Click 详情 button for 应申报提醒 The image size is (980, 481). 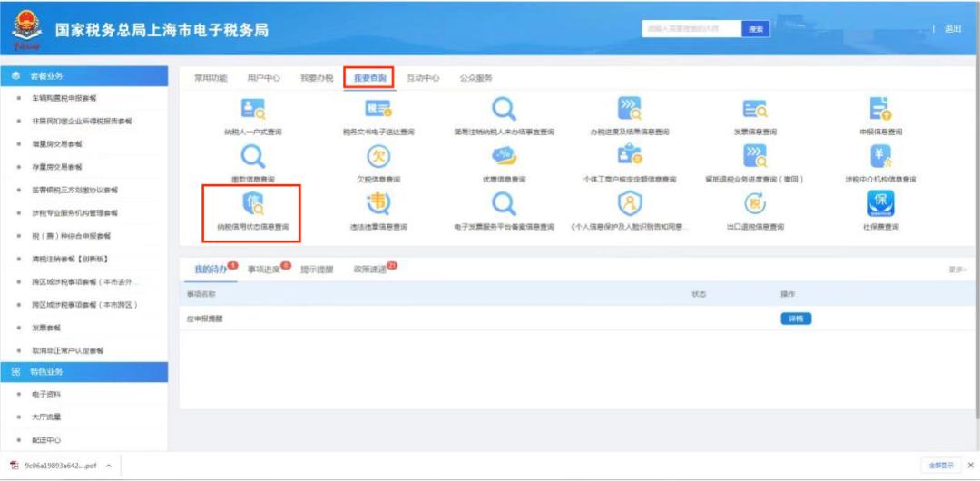click(x=796, y=319)
